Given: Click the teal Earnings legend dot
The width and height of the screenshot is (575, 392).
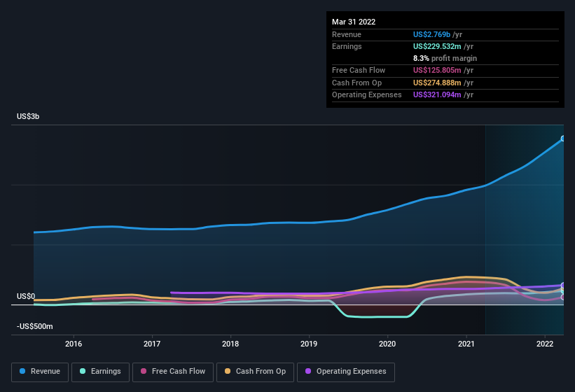Looking at the screenshot, I should [x=83, y=371].
